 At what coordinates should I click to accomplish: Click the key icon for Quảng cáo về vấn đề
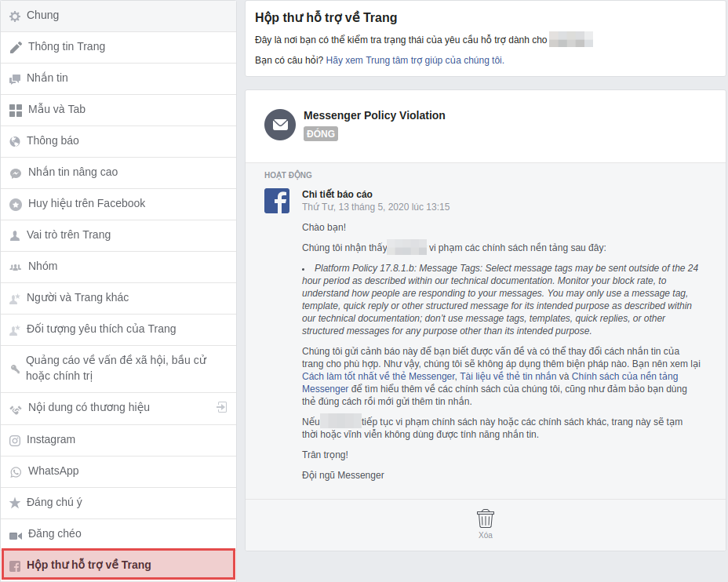coord(15,369)
